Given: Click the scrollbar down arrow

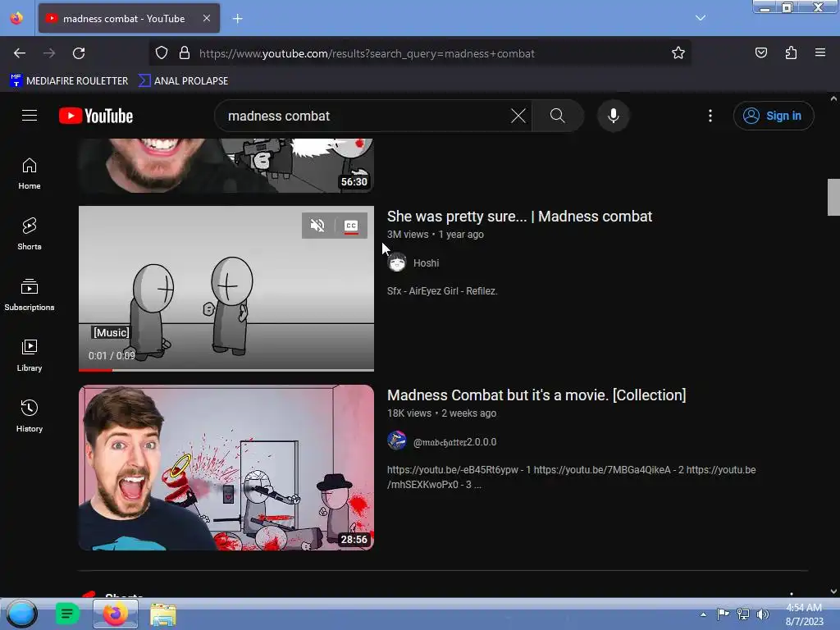Looking at the screenshot, I should pos(833,591).
